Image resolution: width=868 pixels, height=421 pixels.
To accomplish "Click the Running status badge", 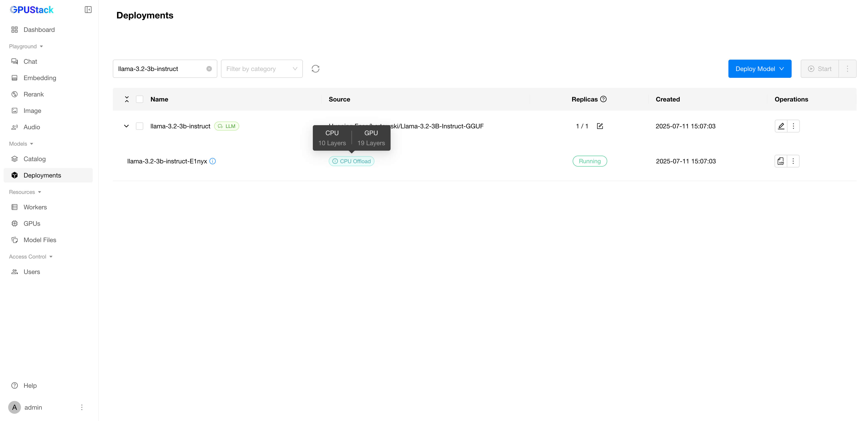I will click(x=590, y=161).
